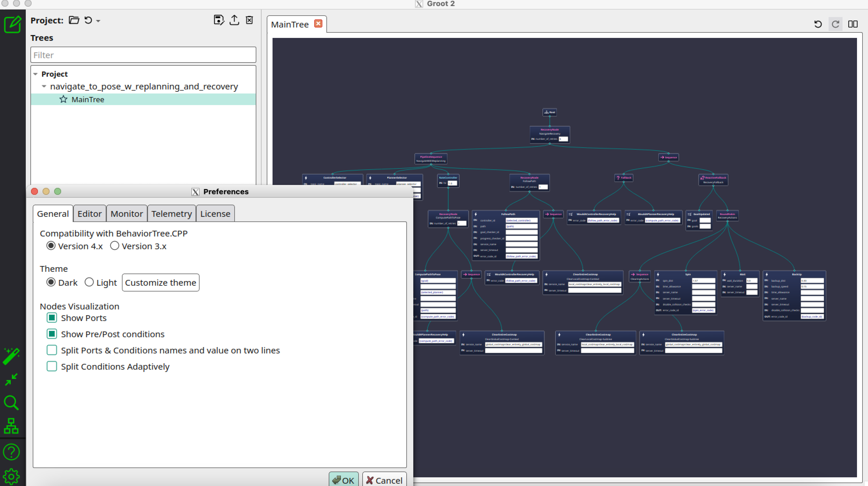Toggle the Show Ports checkbox
868x486 pixels.
(52, 318)
